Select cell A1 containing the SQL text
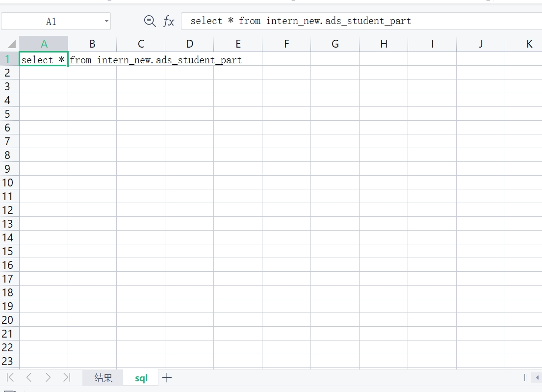Image resolution: width=542 pixels, height=392 pixels. 43,59
